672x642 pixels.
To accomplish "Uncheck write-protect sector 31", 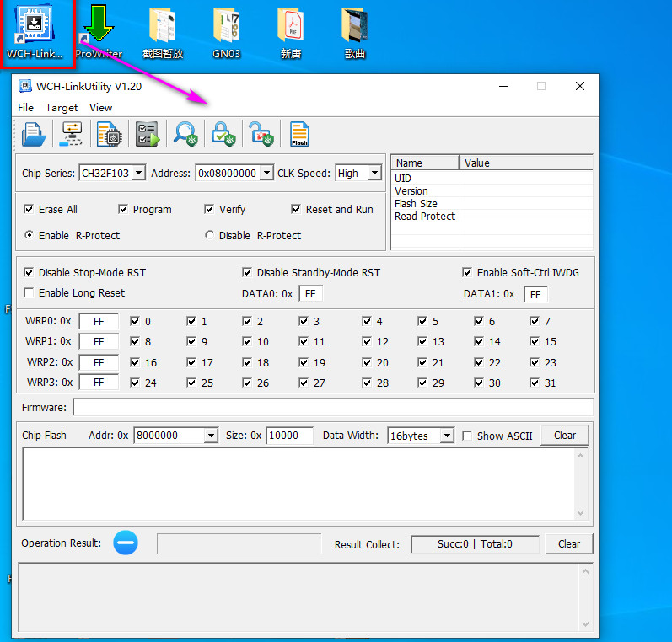I will coord(535,383).
